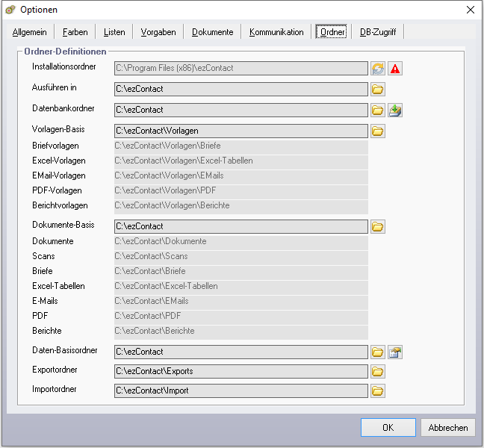
Task: Open folder browser for Daten-Basisordner
Action: [378, 352]
